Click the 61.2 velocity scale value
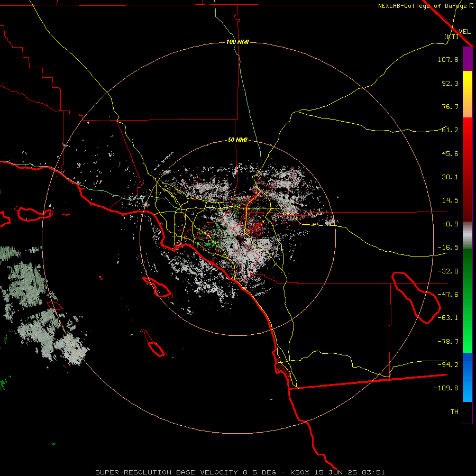Viewport: 476px width, 476px height. pyautogui.click(x=450, y=130)
